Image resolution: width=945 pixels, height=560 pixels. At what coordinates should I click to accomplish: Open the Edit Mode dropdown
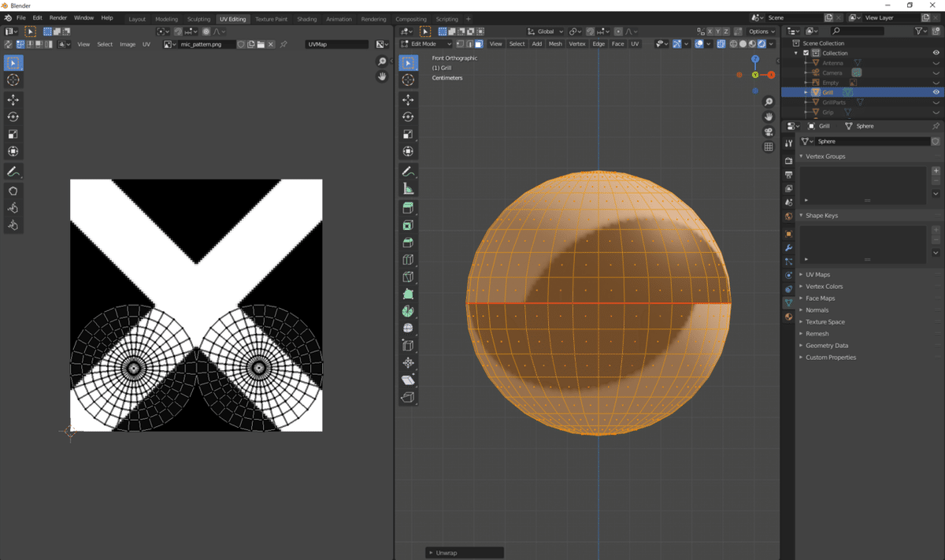(x=426, y=44)
